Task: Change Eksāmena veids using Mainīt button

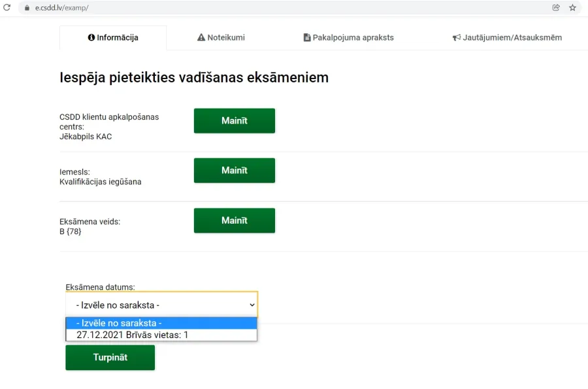Action: (235, 220)
